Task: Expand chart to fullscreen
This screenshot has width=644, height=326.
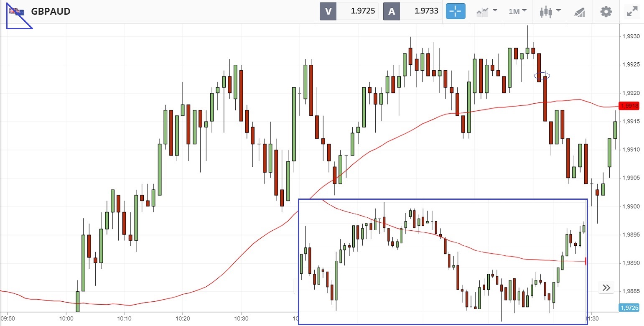Action: point(631,11)
